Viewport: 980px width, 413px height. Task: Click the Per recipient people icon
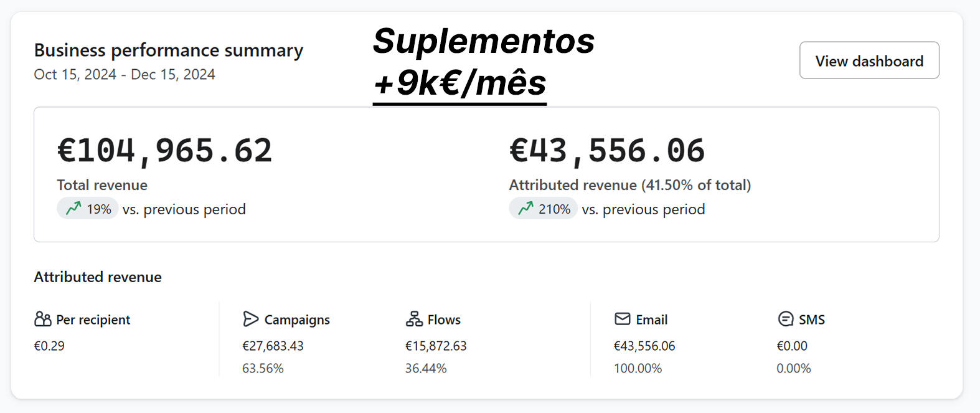click(43, 320)
